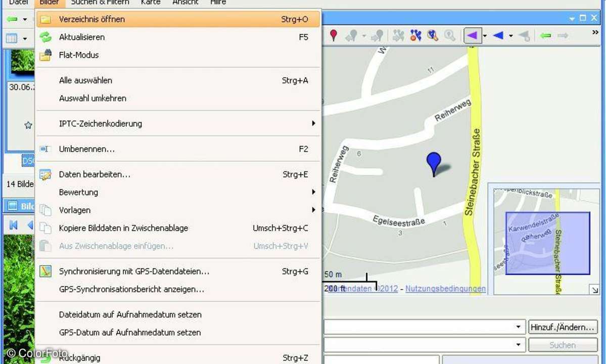Open dropdown next to blue triangle icon
This screenshot has width=606, height=364.
click(x=510, y=36)
